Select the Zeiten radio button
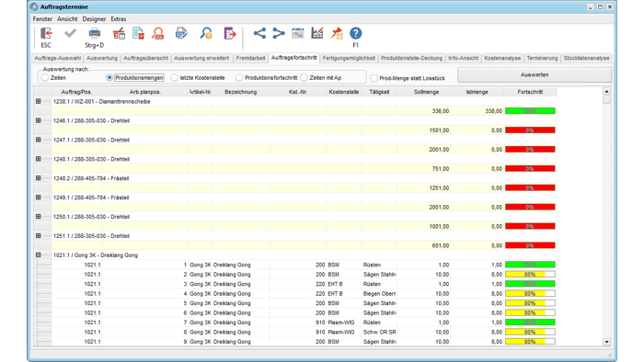The image size is (644, 362). point(45,77)
